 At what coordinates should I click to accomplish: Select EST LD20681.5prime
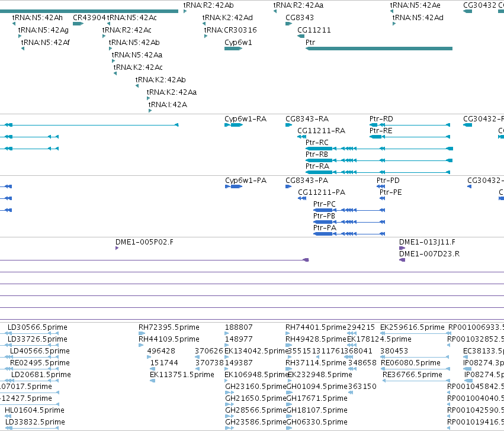pyautogui.click(x=41, y=375)
